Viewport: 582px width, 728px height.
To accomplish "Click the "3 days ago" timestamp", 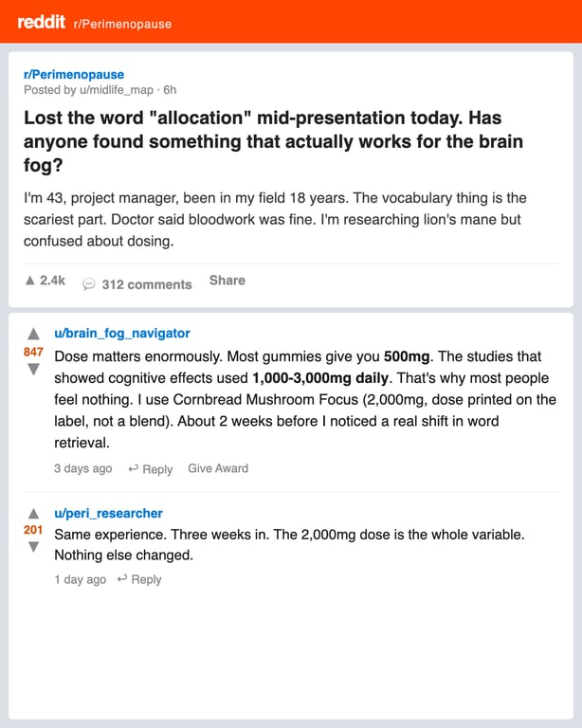I will tap(83, 468).
